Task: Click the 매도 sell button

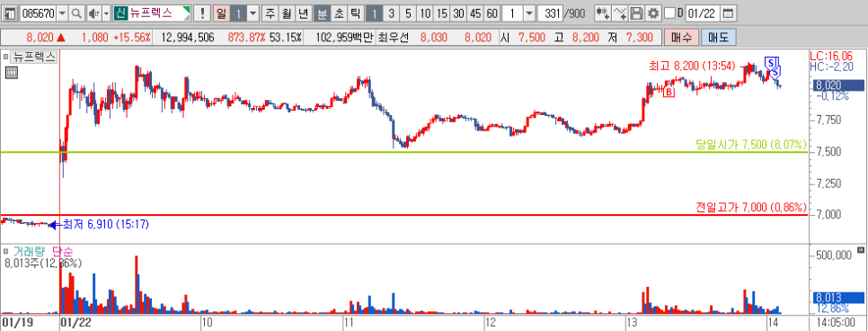Action: click(718, 38)
